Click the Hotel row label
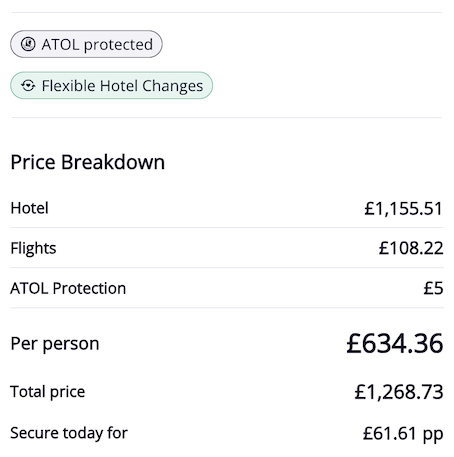This screenshot has height=457, width=454. tap(30, 208)
